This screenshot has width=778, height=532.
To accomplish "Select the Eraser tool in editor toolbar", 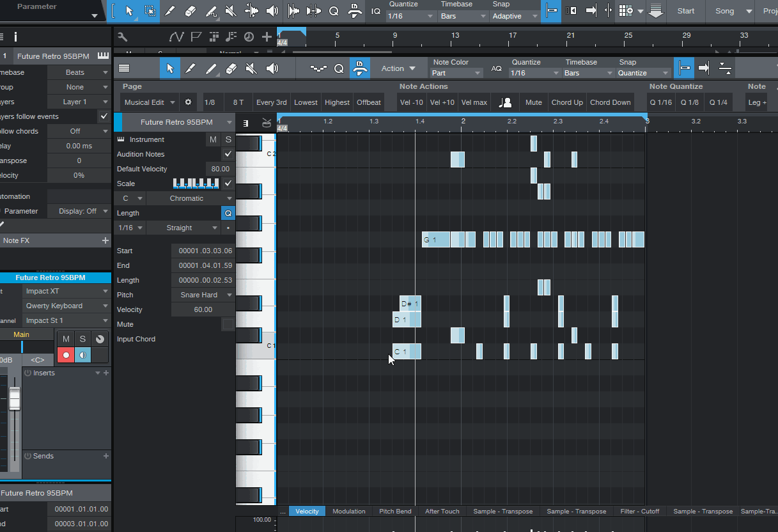I will pos(231,68).
